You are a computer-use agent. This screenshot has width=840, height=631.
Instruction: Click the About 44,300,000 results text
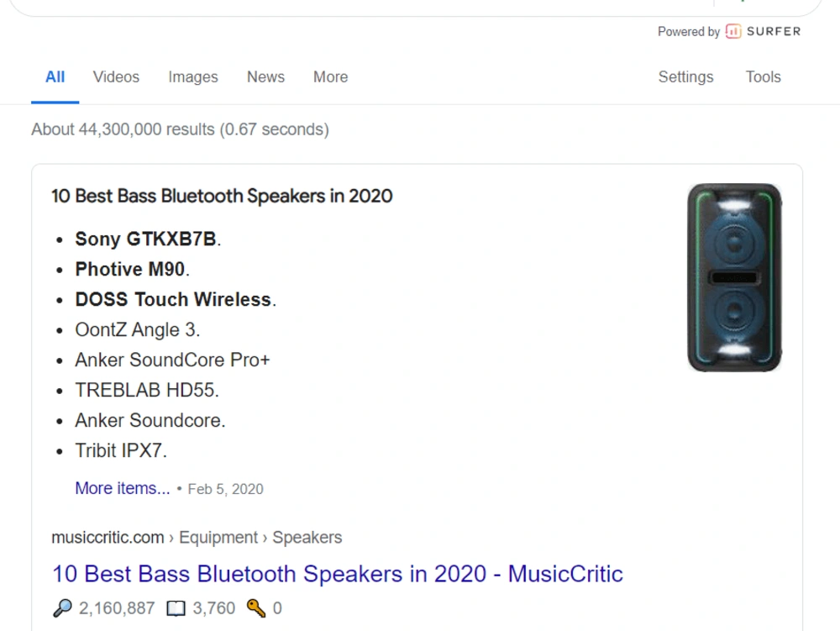pyautogui.click(x=180, y=129)
